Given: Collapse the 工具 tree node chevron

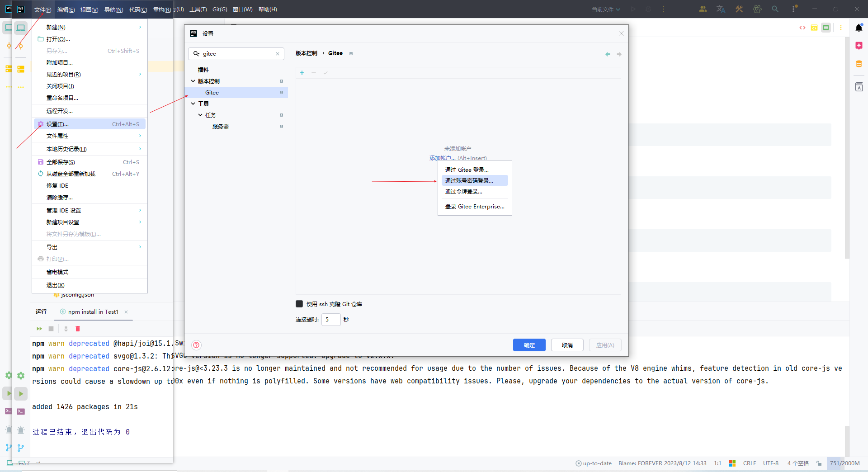Looking at the screenshot, I should click(x=193, y=104).
